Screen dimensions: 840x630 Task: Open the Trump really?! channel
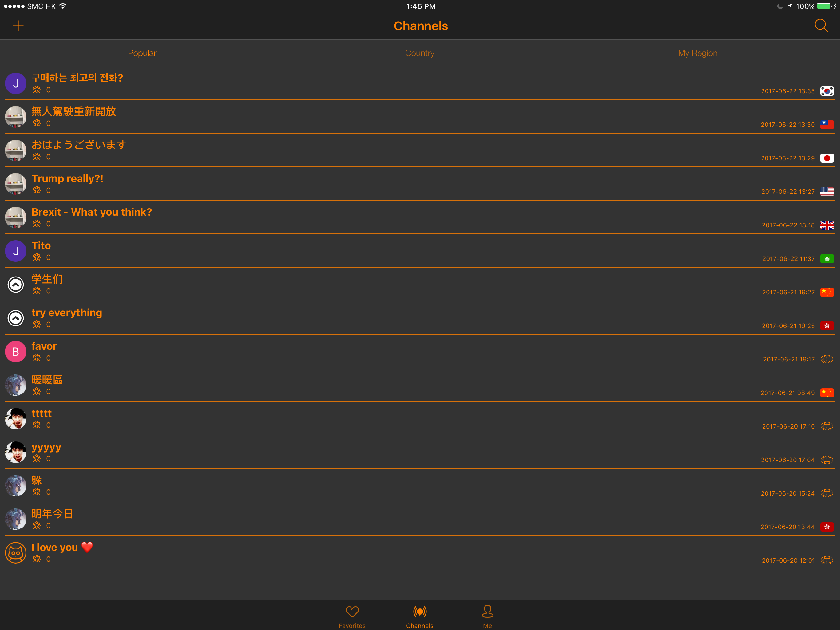pyautogui.click(x=67, y=179)
